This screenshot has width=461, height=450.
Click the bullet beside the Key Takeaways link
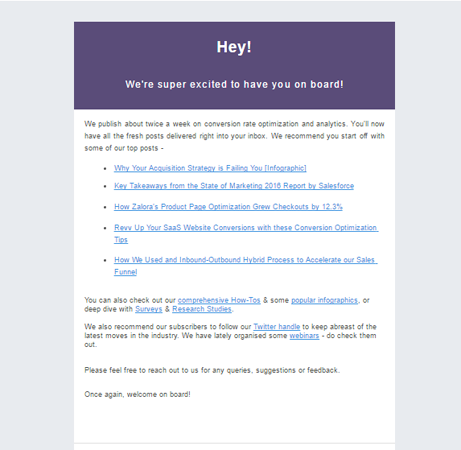click(x=105, y=186)
